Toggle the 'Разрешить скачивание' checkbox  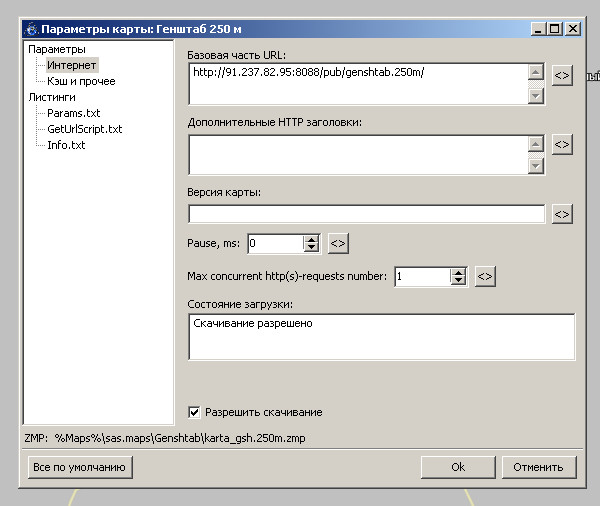point(194,411)
